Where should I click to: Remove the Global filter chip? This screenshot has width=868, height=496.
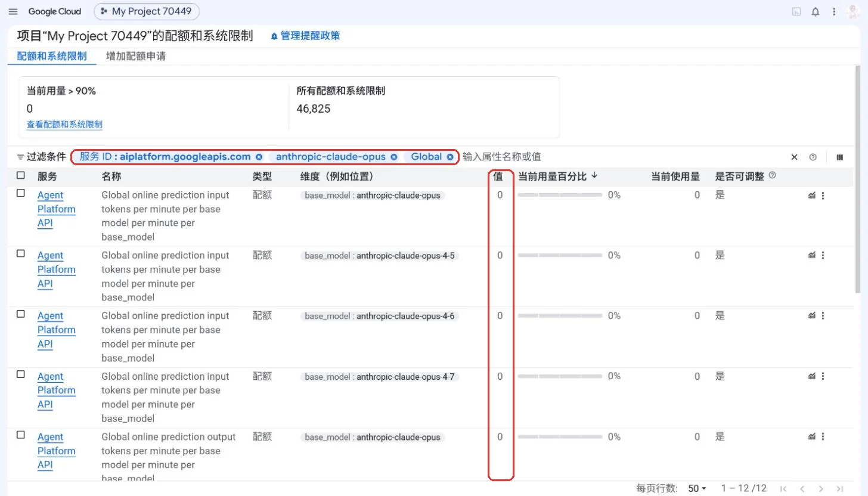point(450,157)
